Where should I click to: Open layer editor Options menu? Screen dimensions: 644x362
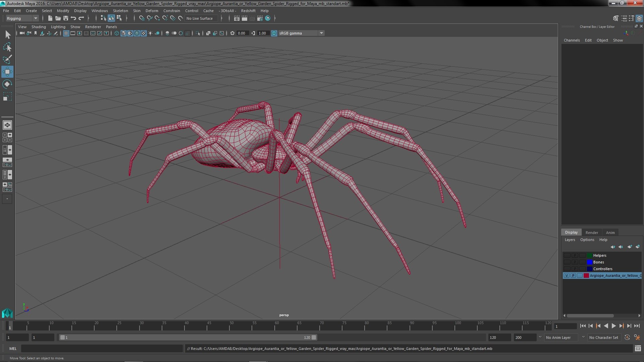[x=587, y=240]
